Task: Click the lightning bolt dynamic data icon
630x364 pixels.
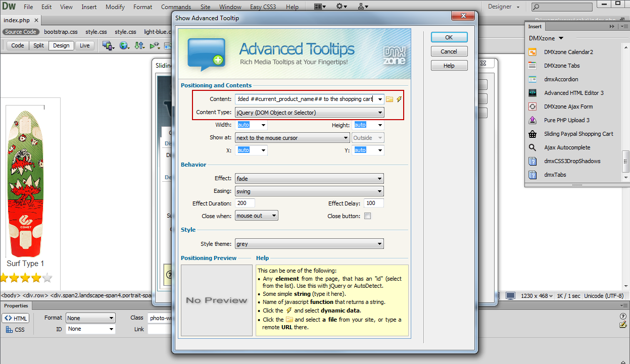Action: [x=399, y=99]
